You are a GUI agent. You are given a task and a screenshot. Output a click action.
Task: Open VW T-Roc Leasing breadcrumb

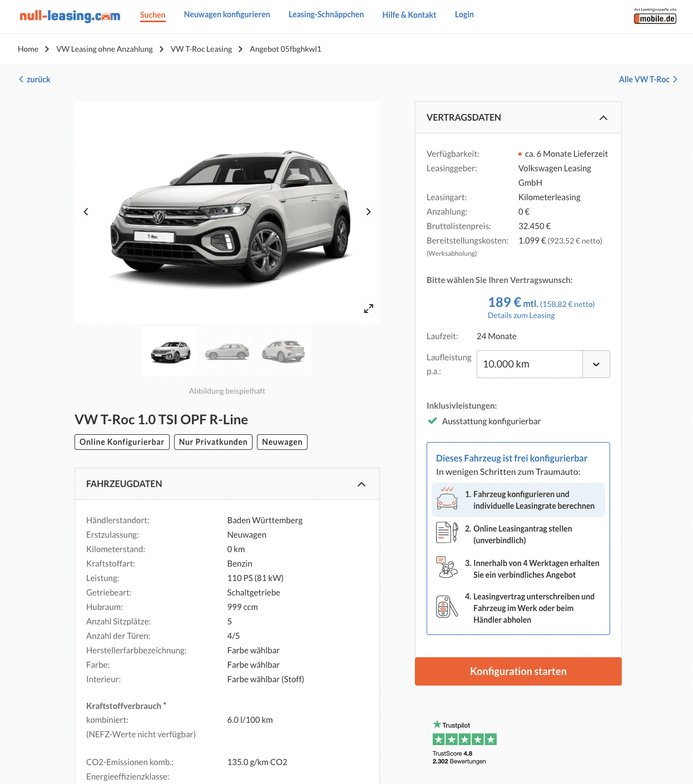(201, 49)
